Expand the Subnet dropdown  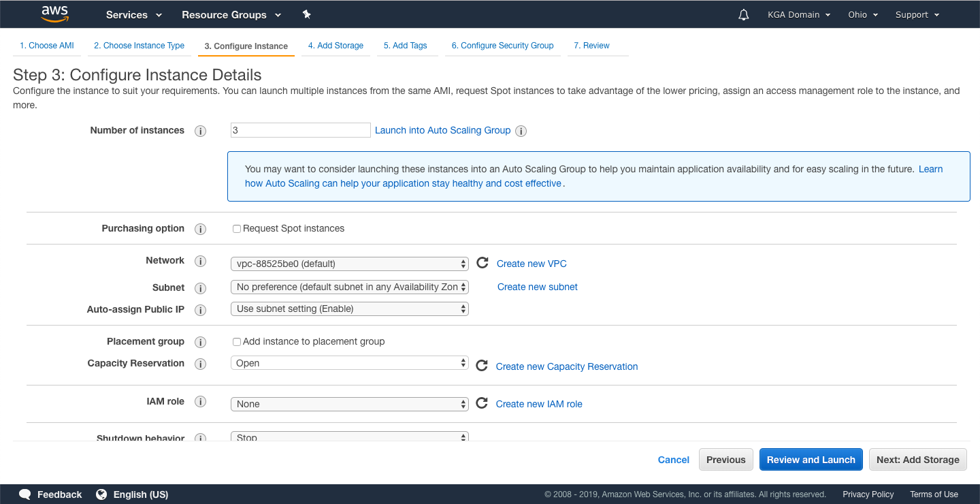(350, 287)
